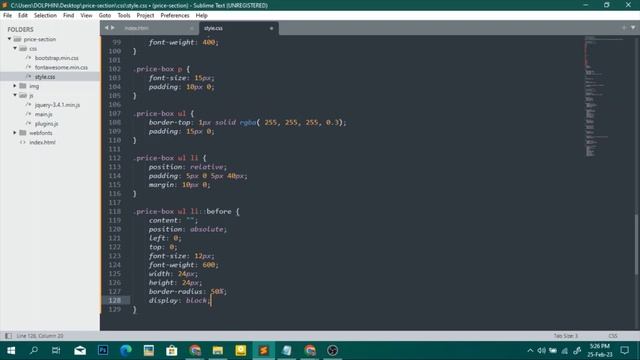Select the style.css tab

pyautogui.click(x=213, y=28)
